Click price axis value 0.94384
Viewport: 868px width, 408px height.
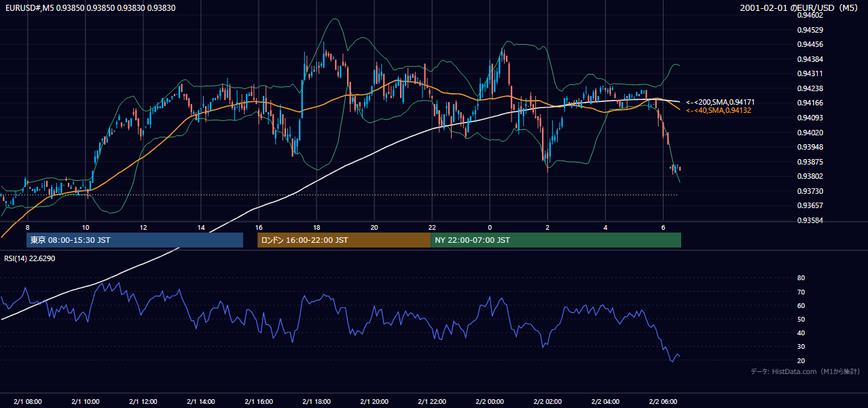coord(810,59)
